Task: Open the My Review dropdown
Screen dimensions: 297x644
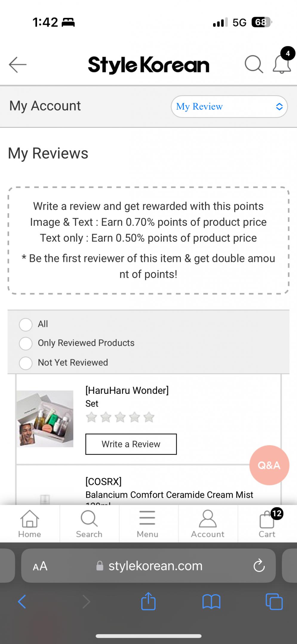Action: [x=229, y=107]
